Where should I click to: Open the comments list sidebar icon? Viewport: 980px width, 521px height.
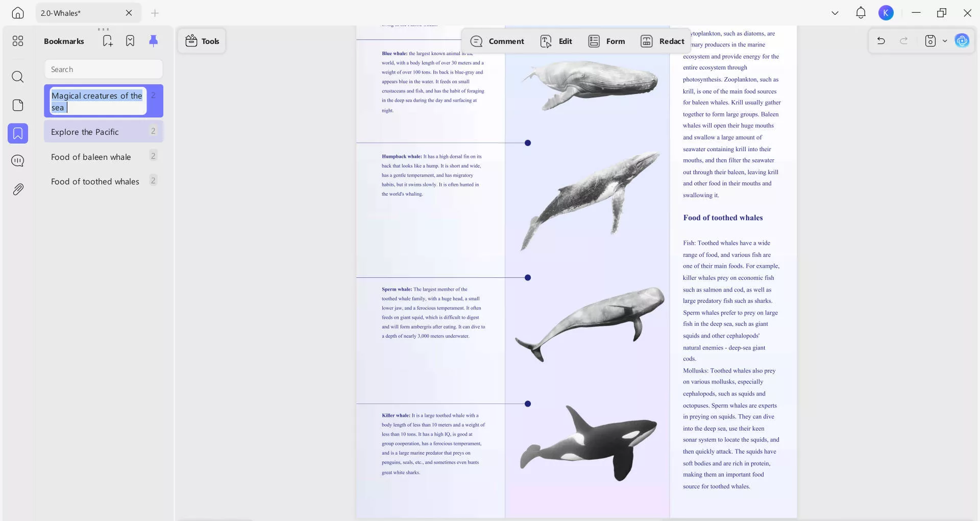18,161
